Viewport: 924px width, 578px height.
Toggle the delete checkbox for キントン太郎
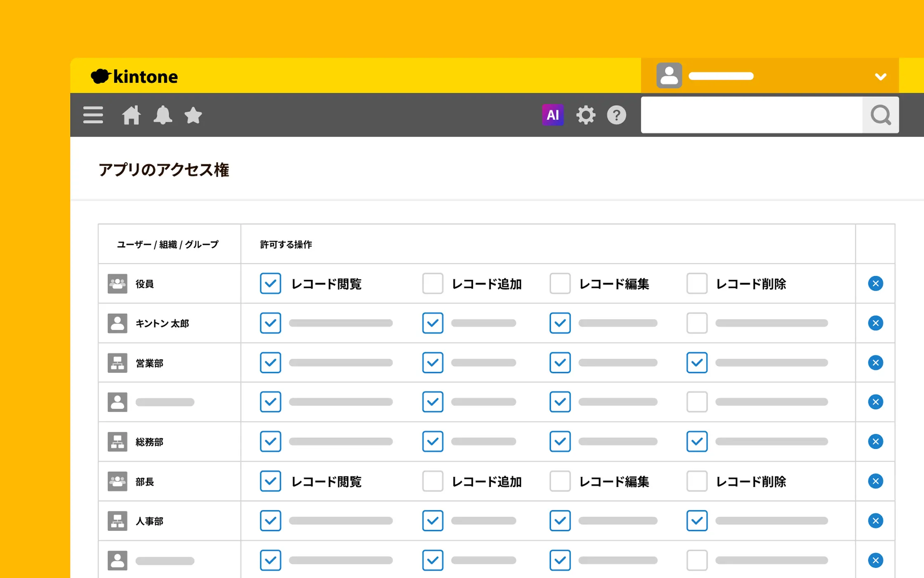pyautogui.click(x=697, y=323)
